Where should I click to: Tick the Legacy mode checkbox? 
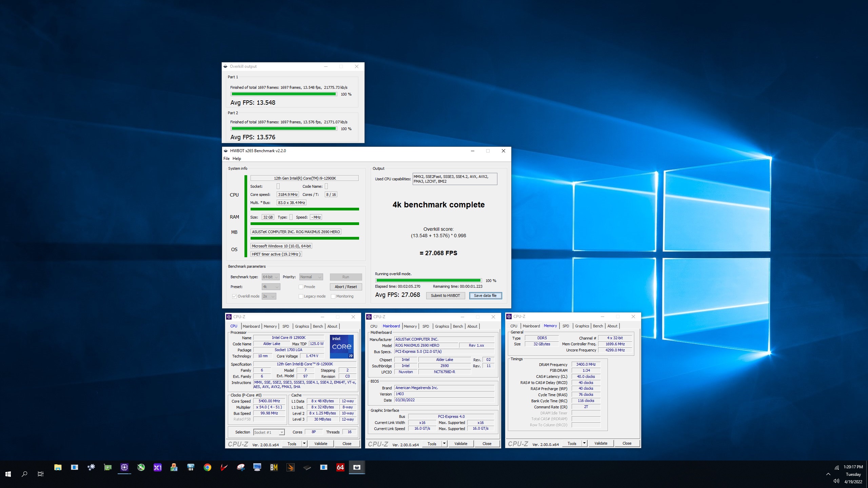pyautogui.click(x=301, y=296)
